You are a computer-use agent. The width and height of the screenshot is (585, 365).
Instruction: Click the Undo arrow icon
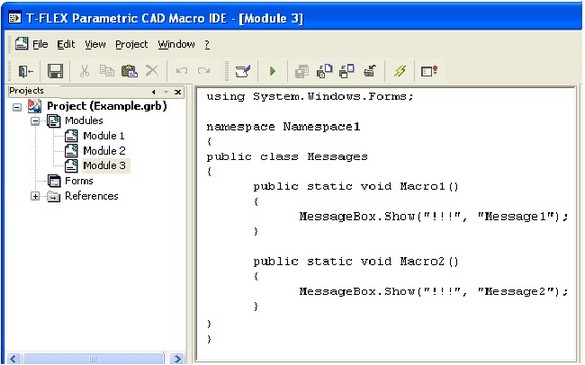(182, 71)
